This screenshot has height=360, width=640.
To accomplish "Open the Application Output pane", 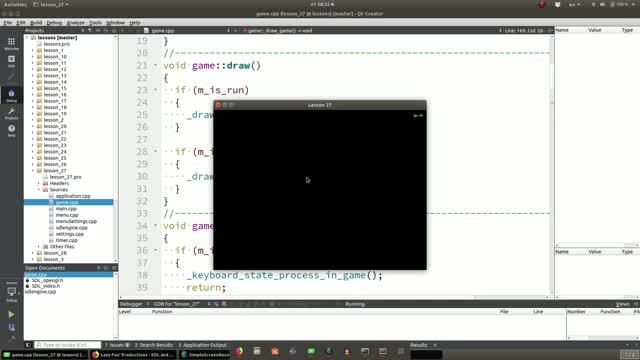I will click(202, 345).
